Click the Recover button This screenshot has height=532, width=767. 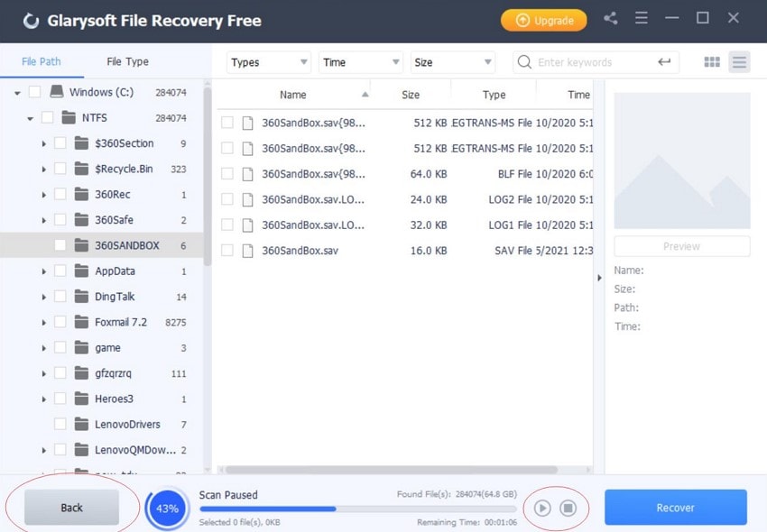[x=676, y=508]
